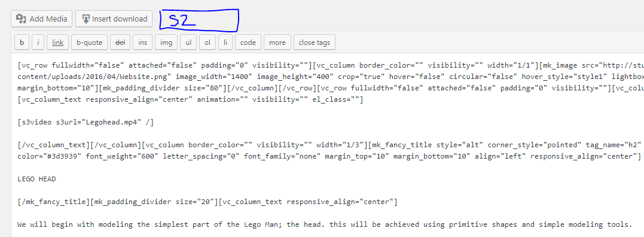Click the LEGO HEAD title text
Viewport: 644px width, 237px height.
click(37, 179)
